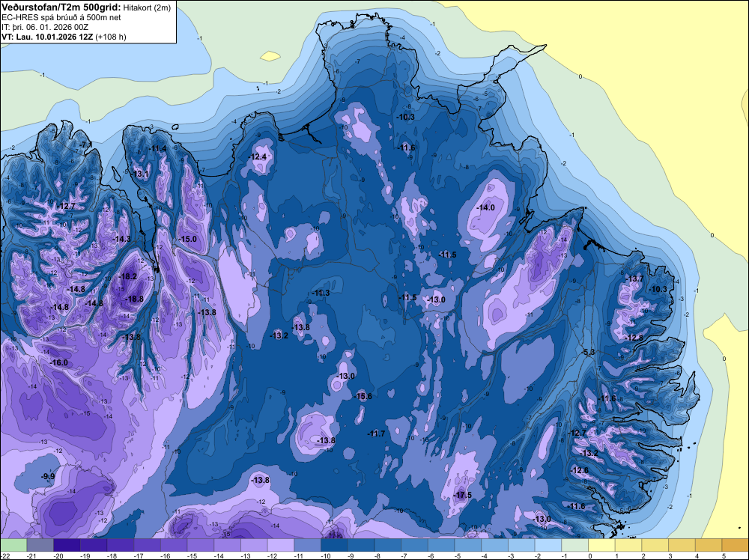This screenshot has height=560, width=749.
Task: Click the legend swatch labeled -21
Action: click(x=40, y=545)
